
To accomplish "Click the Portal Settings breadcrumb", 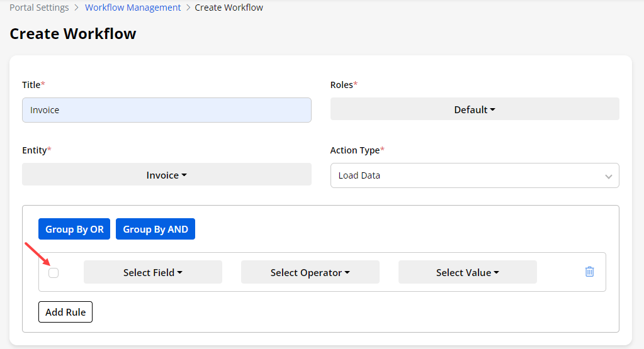I will pyautogui.click(x=39, y=8).
